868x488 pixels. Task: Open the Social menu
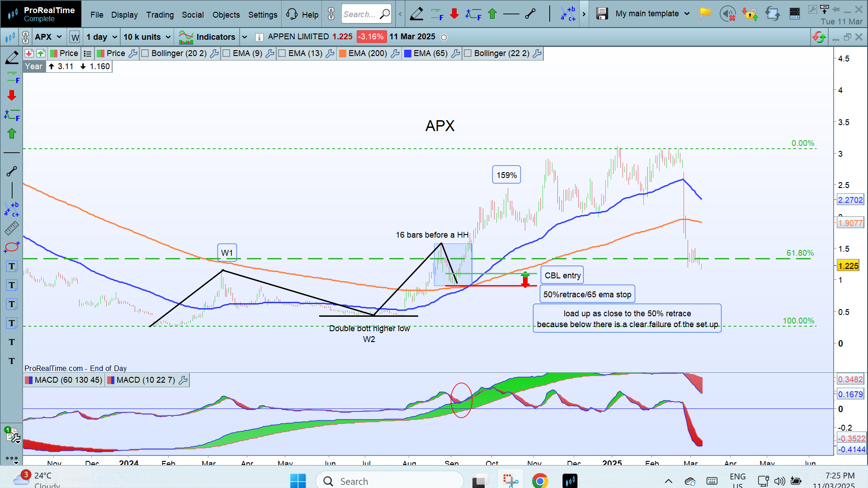[193, 14]
